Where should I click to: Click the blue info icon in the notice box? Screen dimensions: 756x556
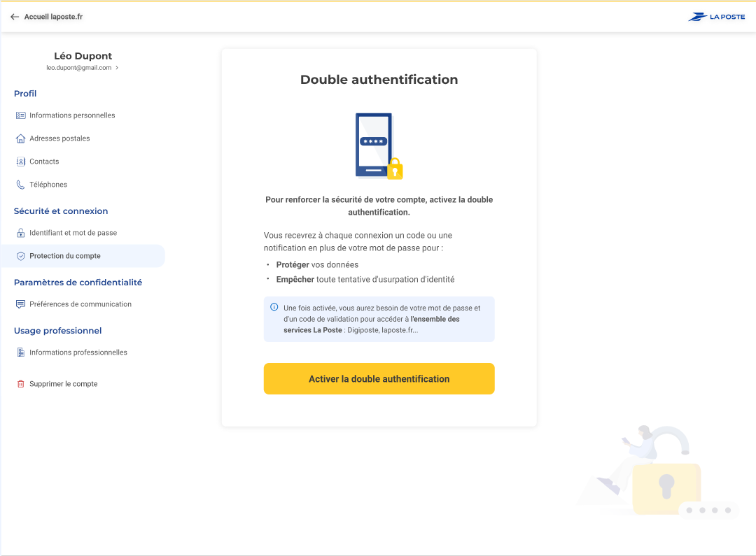274,307
